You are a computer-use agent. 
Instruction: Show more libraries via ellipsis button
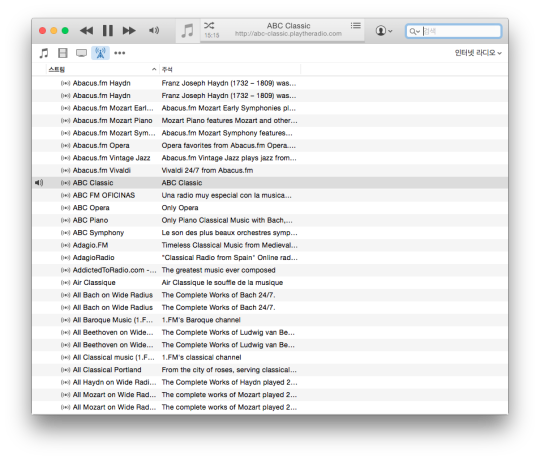tap(120, 53)
